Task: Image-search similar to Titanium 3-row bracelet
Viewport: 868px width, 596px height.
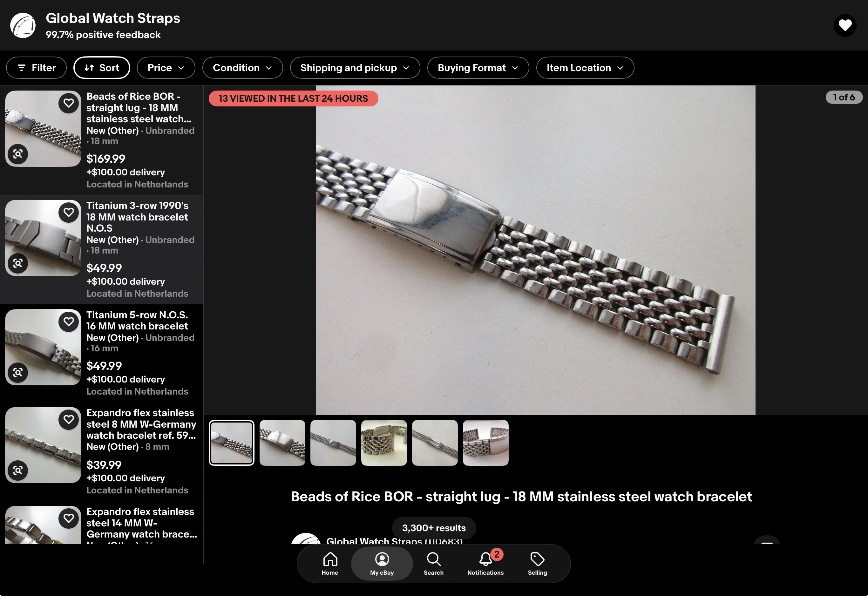Action: pos(18,263)
